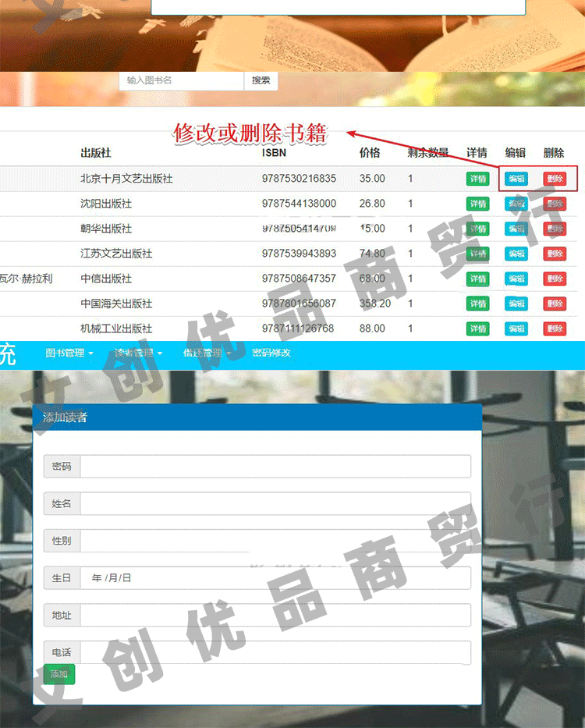585x728 pixels.
Task: Click the 姓名 input field
Action: (x=275, y=504)
